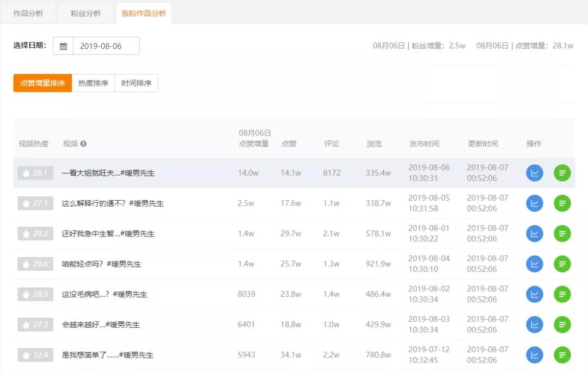Open trend chart for 这么解释行的通不 video

[535, 203]
